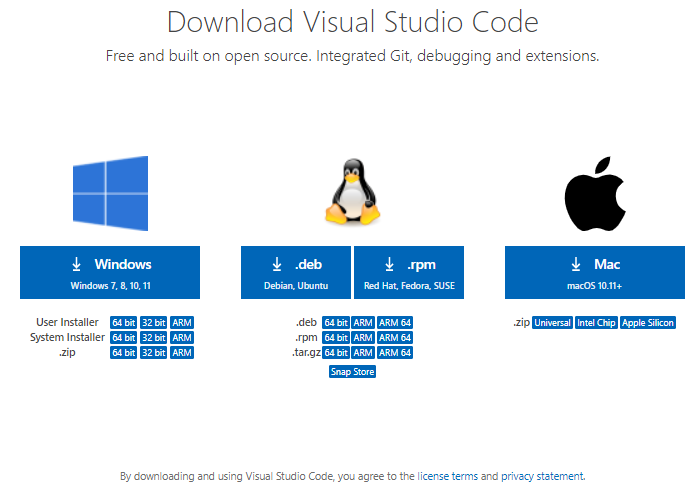Download the .rpm 64 bit build
The height and width of the screenshot is (500, 700).
(x=336, y=338)
